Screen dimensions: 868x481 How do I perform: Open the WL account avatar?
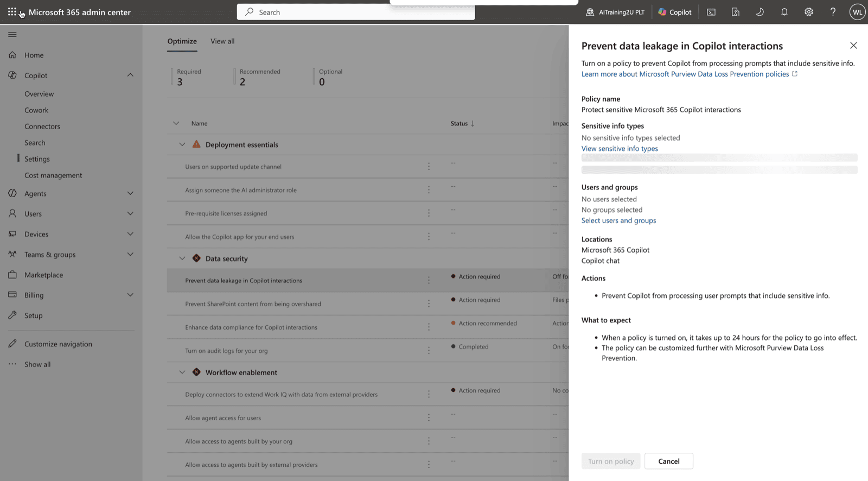click(857, 12)
